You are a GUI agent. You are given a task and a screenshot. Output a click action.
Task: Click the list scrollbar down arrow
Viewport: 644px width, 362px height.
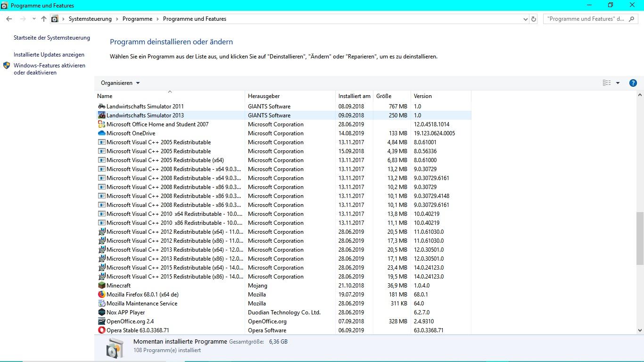pos(640,330)
